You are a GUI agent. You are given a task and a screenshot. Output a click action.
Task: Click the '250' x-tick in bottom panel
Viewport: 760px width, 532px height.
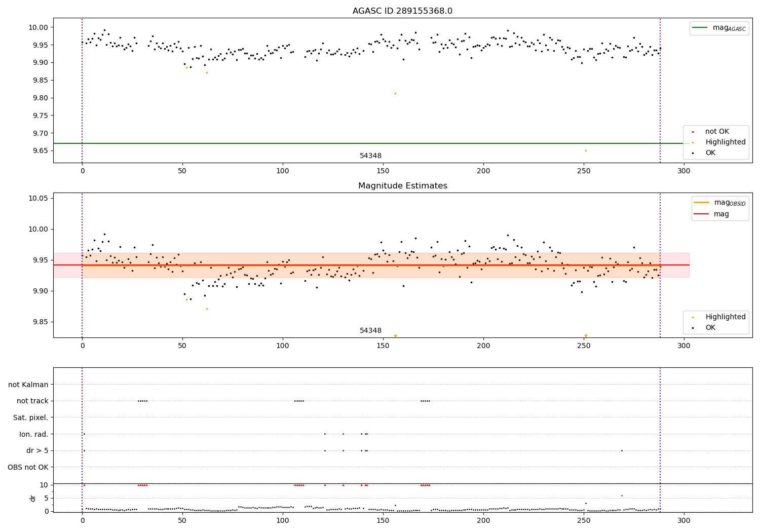point(584,520)
